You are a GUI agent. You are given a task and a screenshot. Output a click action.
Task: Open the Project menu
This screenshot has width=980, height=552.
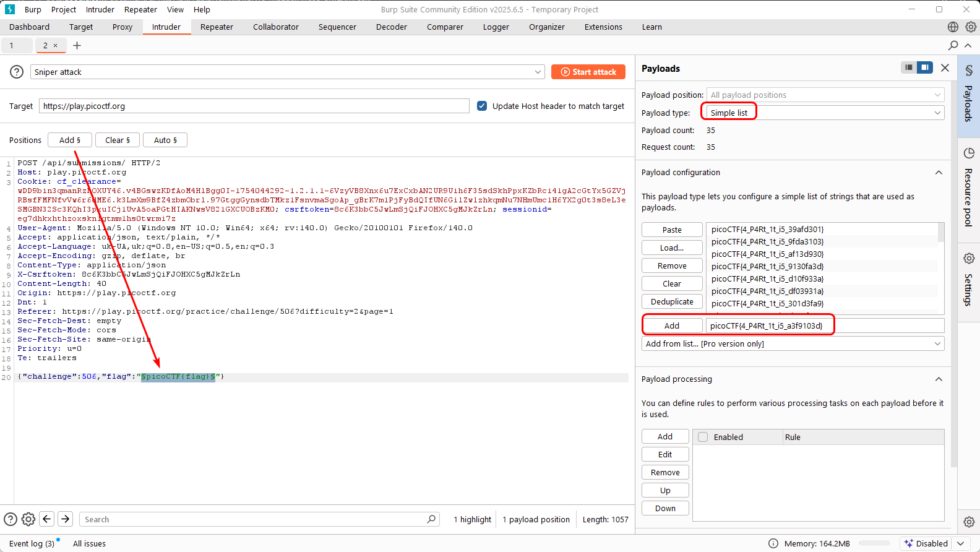click(x=64, y=9)
